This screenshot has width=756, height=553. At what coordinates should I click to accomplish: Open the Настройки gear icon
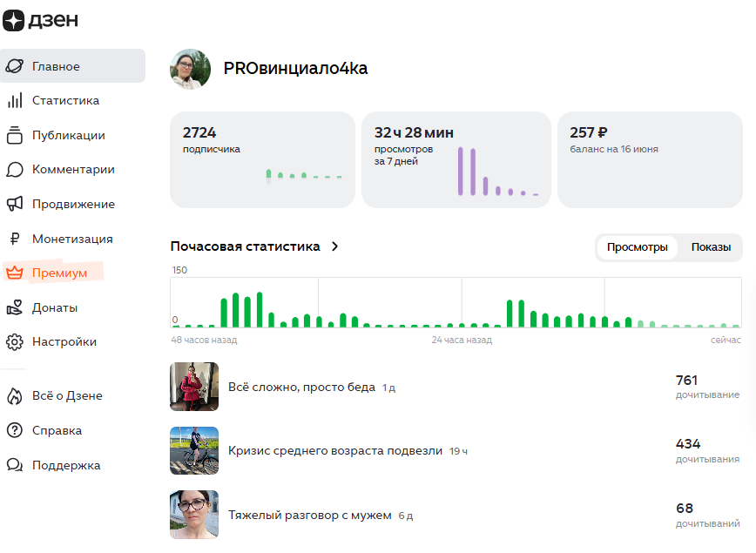pyautogui.click(x=15, y=342)
